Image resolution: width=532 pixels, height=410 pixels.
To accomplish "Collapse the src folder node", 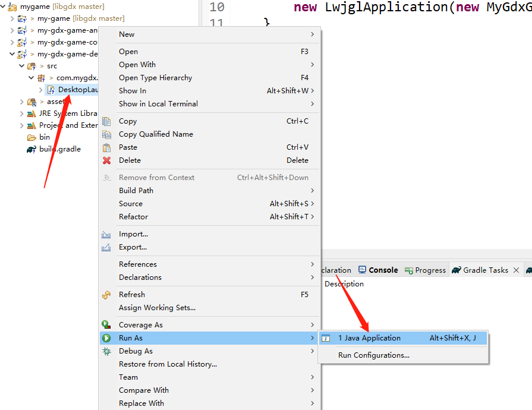I will (x=22, y=66).
